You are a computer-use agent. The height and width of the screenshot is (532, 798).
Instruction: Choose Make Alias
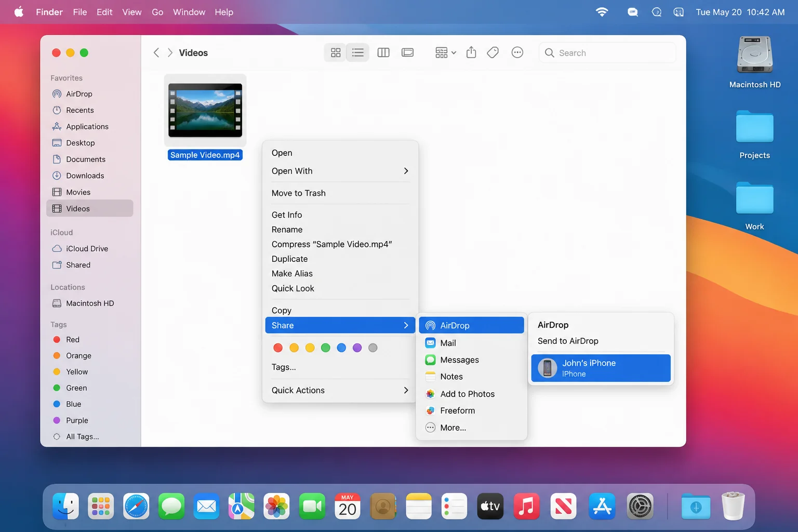coord(340,274)
